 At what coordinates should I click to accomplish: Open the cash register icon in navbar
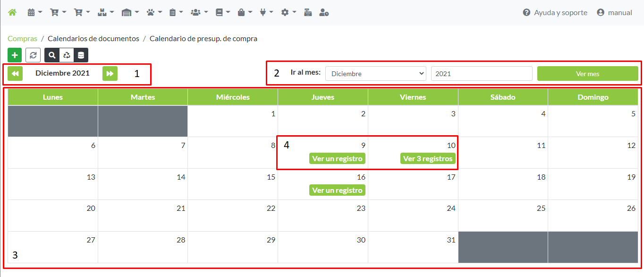click(x=308, y=13)
